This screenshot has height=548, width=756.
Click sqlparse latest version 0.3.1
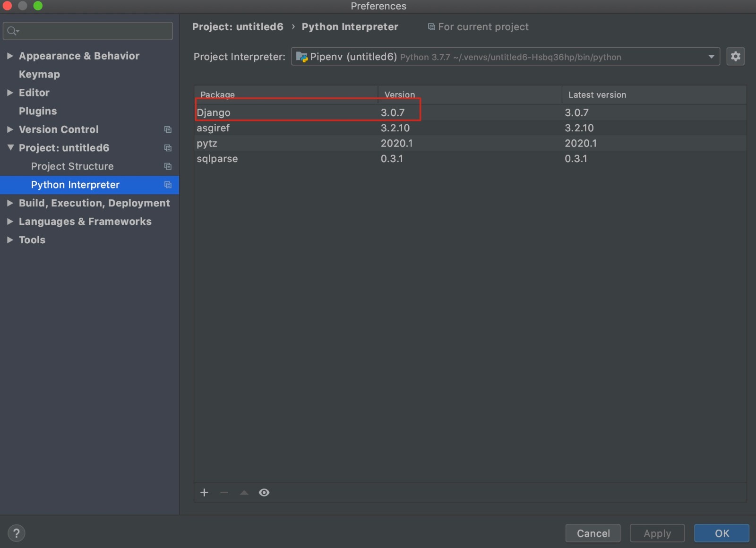(x=576, y=159)
